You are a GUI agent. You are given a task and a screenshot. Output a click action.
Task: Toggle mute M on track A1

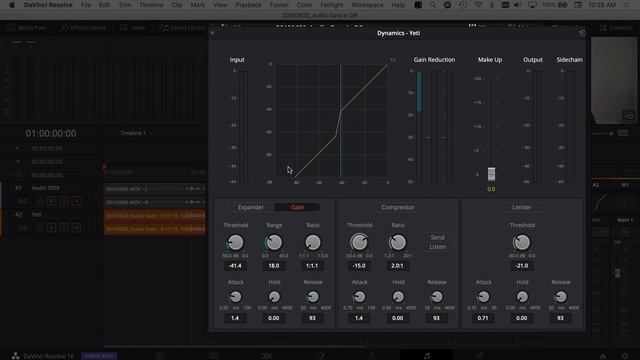pyautogui.click(x=76, y=201)
